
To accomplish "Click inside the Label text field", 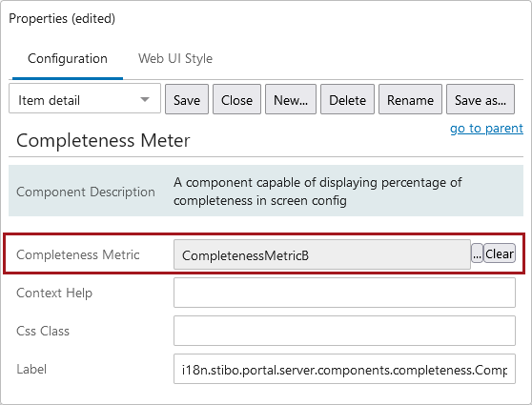I will click(344, 369).
